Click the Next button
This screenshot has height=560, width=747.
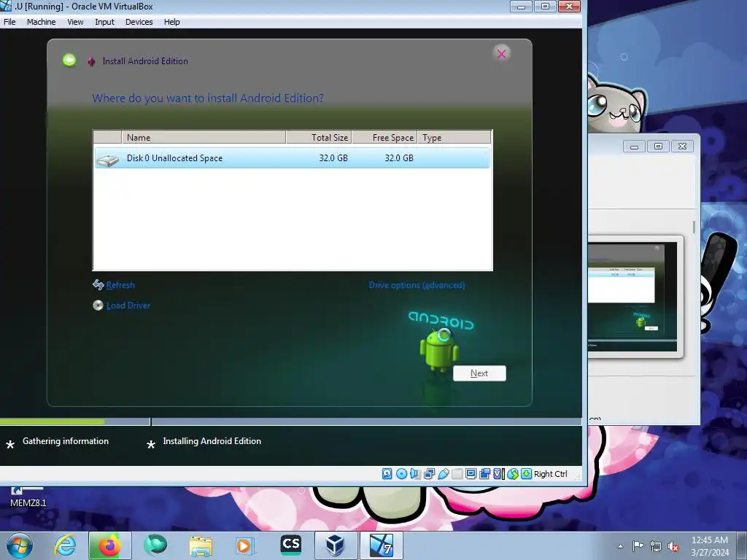[479, 373]
